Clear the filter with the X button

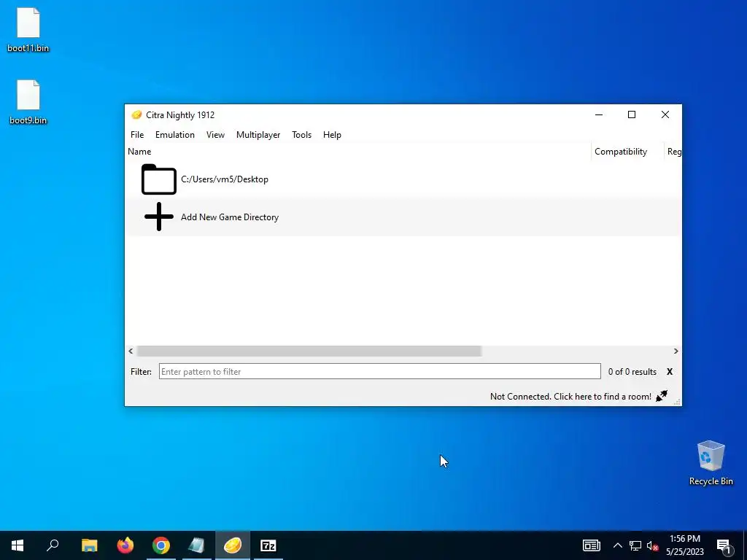[670, 372]
